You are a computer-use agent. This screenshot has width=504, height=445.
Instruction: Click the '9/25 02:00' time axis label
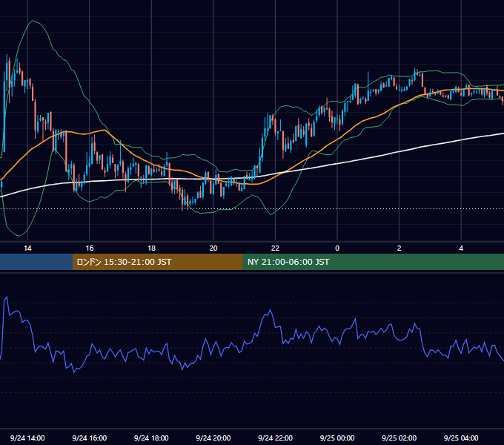[399, 438]
